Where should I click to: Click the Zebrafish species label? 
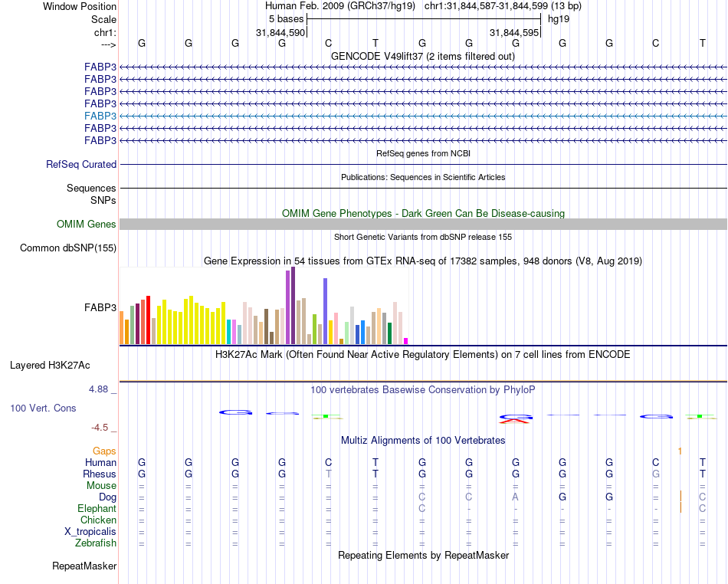point(96,543)
